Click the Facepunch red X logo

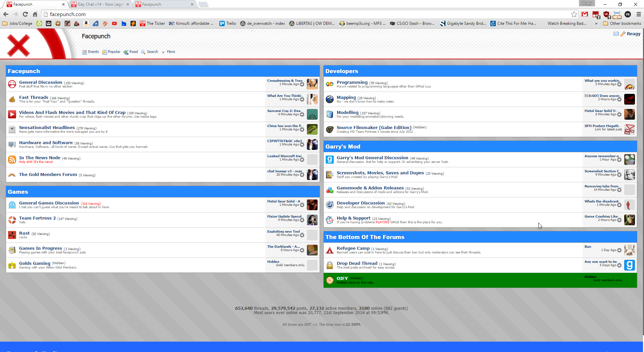click(x=18, y=46)
